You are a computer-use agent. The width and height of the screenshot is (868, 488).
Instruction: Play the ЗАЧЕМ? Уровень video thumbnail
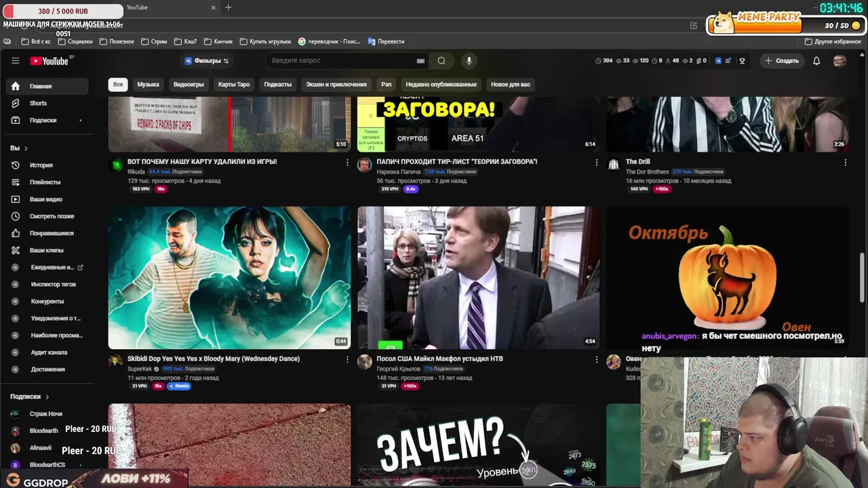478,445
